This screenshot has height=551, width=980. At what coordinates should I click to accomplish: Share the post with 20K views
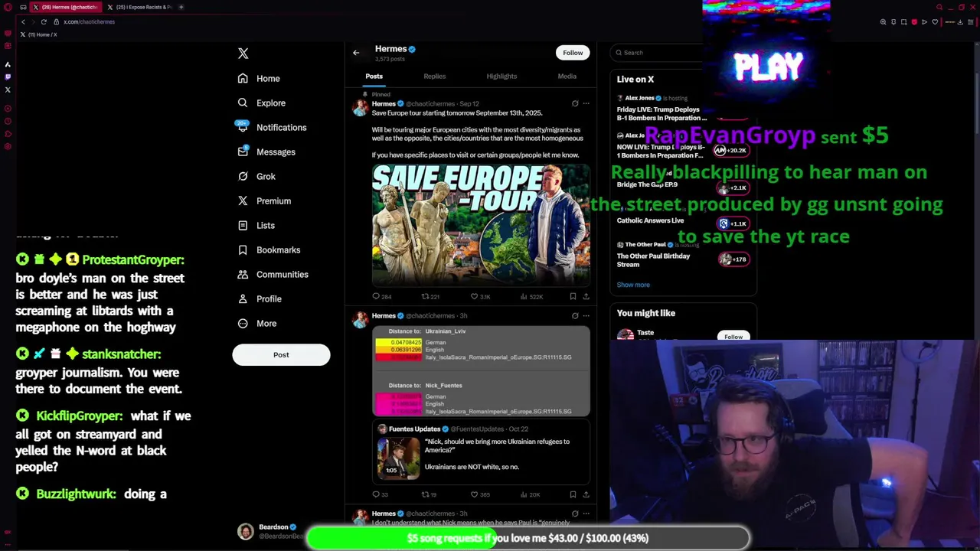pyautogui.click(x=586, y=494)
